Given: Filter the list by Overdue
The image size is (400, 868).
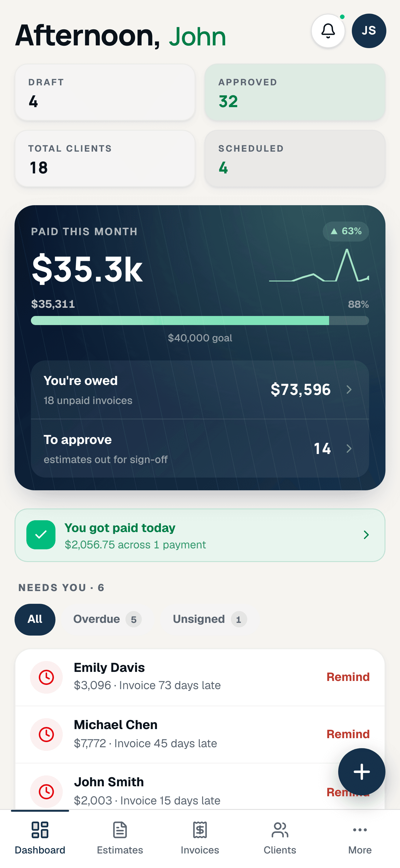Looking at the screenshot, I should 107,619.
